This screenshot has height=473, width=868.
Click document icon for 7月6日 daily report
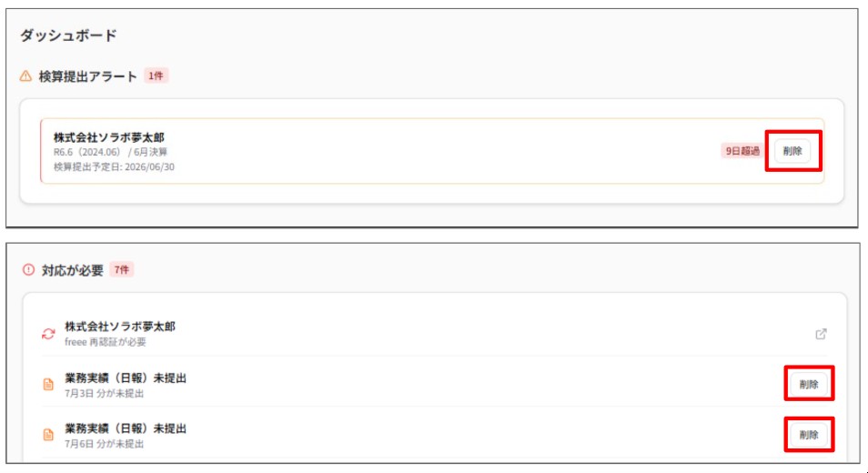[x=48, y=435]
